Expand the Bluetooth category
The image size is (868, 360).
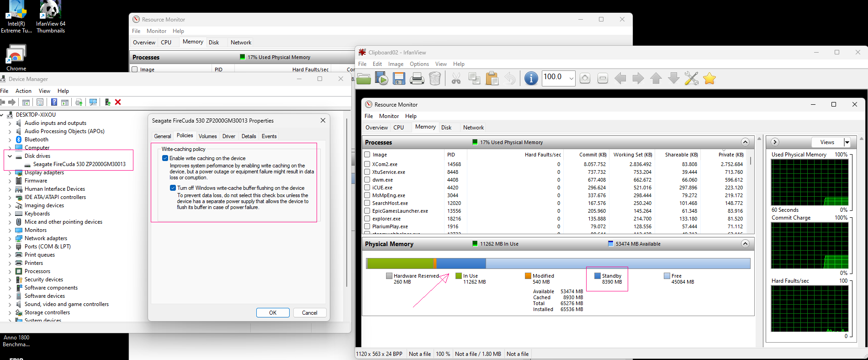coord(10,140)
